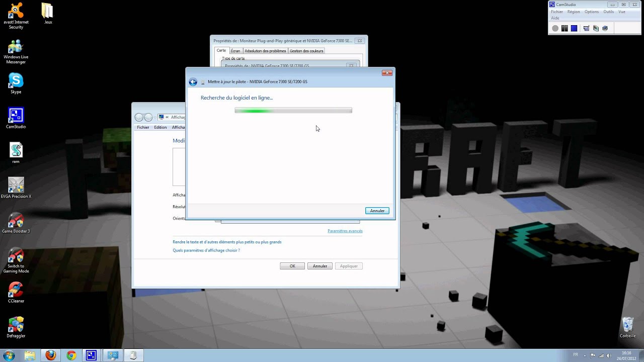Screen dimensions: 644x362
Task: Switch to the Écran tab
Action: point(235,51)
